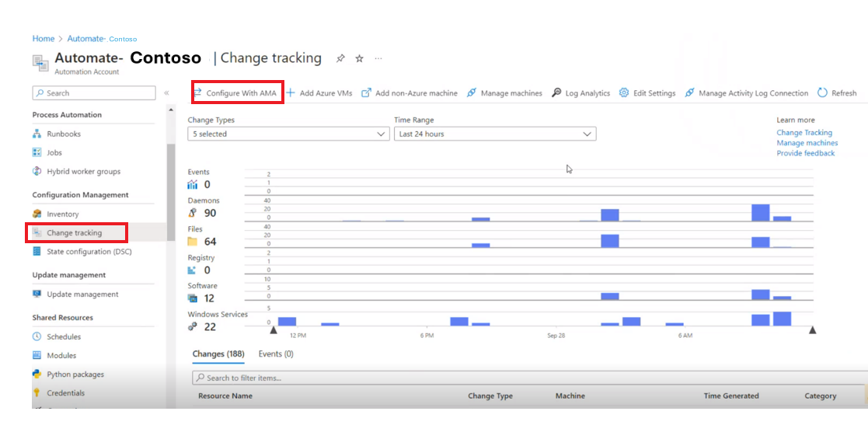Open the more options ellipsis in header

378,58
